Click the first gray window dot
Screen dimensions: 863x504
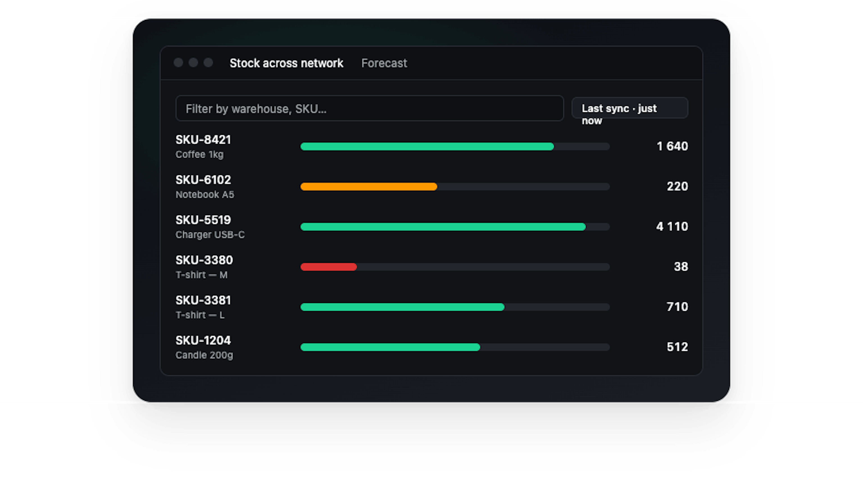pyautogui.click(x=178, y=63)
